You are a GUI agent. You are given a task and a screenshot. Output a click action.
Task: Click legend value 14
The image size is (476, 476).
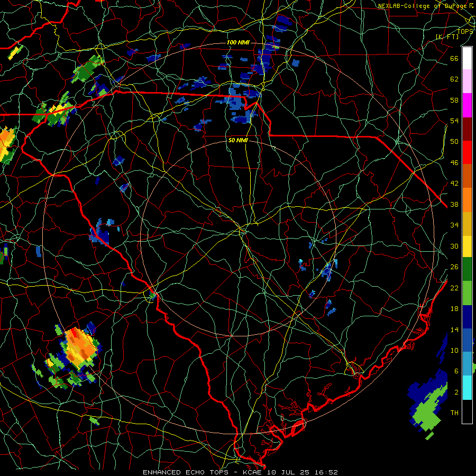click(454, 329)
